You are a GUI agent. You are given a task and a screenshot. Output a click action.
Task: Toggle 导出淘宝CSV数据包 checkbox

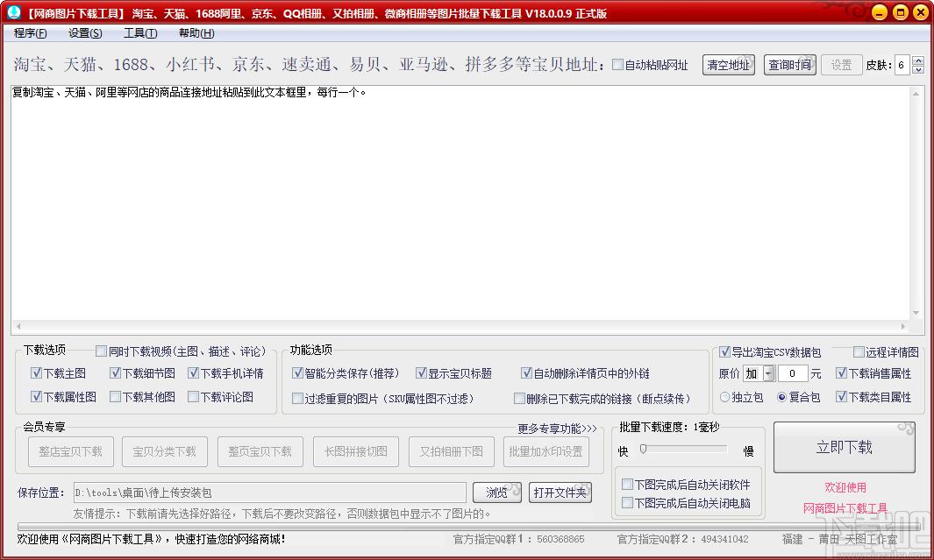[725, 351]
